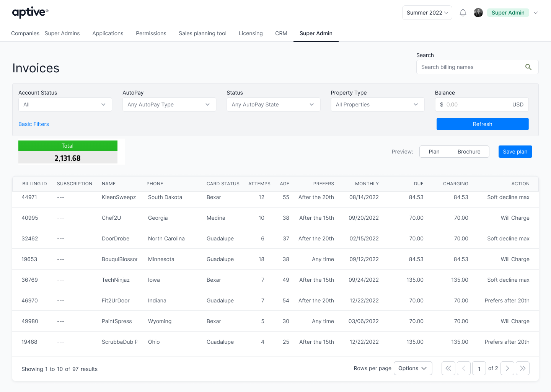The height and width of the screenshot is (392, 551).
Task: Switch to the Companies tab
Action: point(25,33)
